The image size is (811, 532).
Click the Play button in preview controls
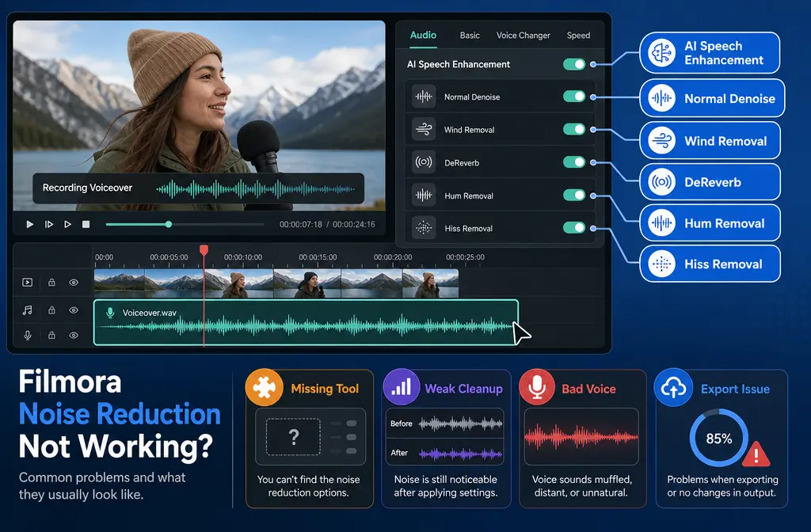tap(29, 224)
